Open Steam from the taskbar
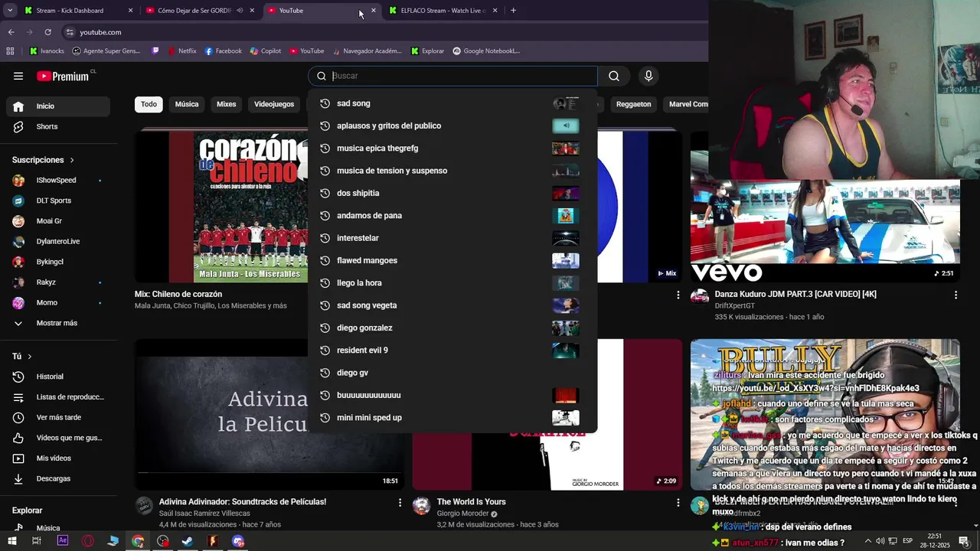The image size is (980, 551). pos(188,541)
